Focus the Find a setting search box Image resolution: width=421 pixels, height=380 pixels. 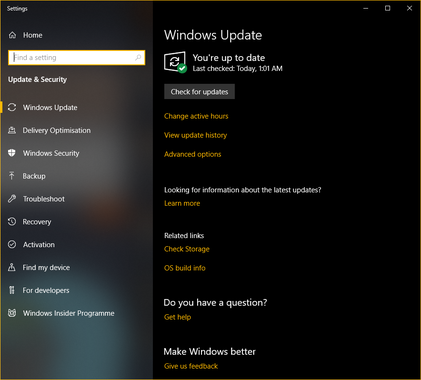[x=77, y=58]
